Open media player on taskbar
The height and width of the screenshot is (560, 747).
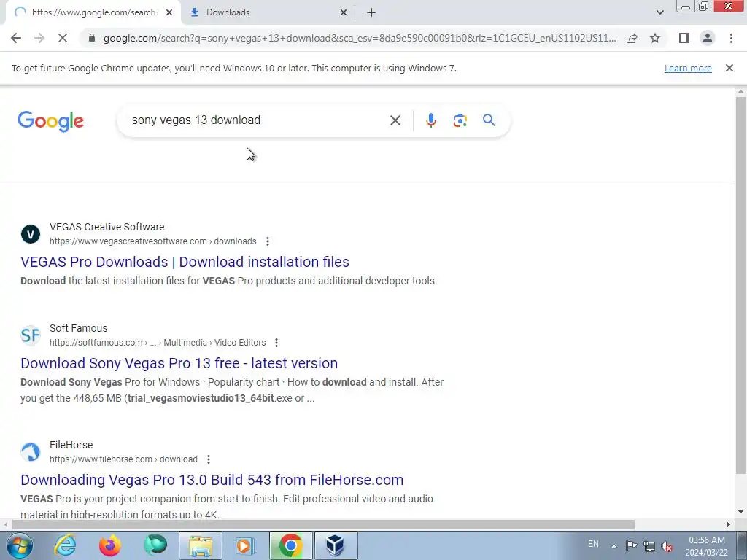click(245, 545)
